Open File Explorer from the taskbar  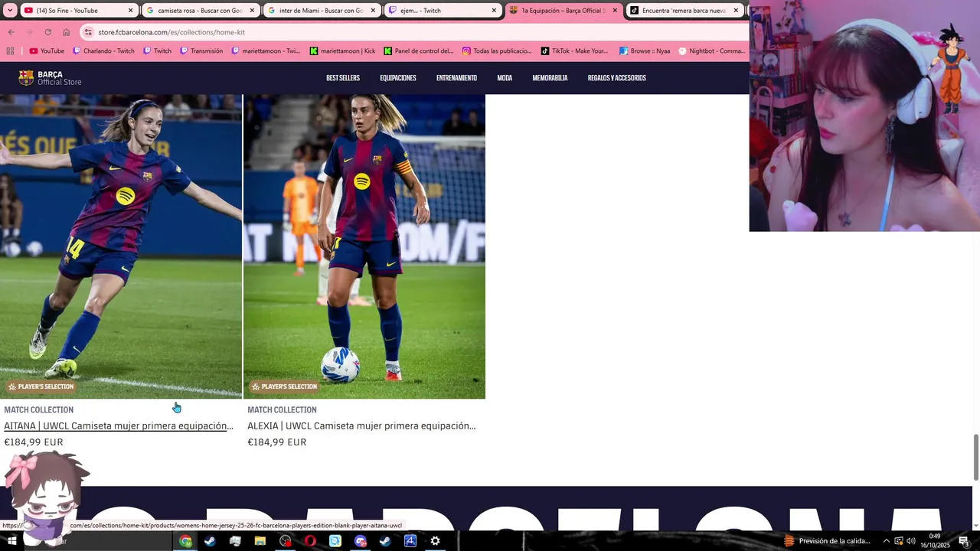[260, 541]
